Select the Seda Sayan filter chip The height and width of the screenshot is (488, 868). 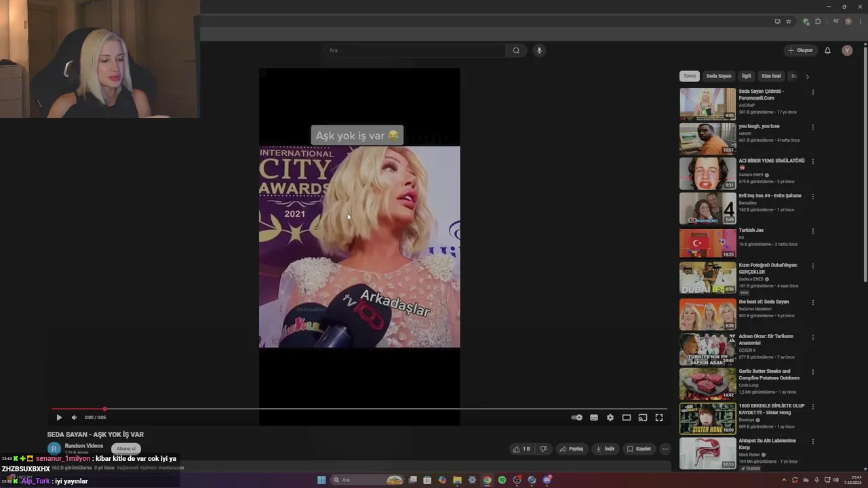pos(719,77)
